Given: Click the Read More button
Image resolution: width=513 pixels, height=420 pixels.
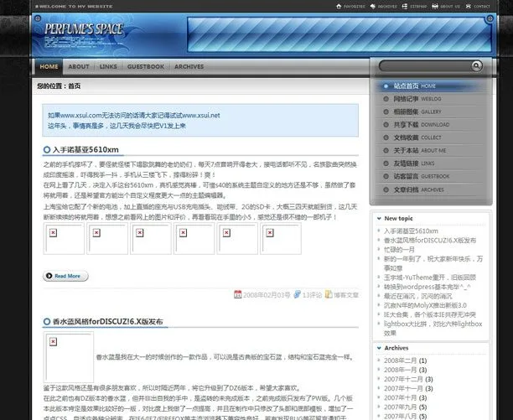Looking at the screenshot, I should tap(65, 275).
